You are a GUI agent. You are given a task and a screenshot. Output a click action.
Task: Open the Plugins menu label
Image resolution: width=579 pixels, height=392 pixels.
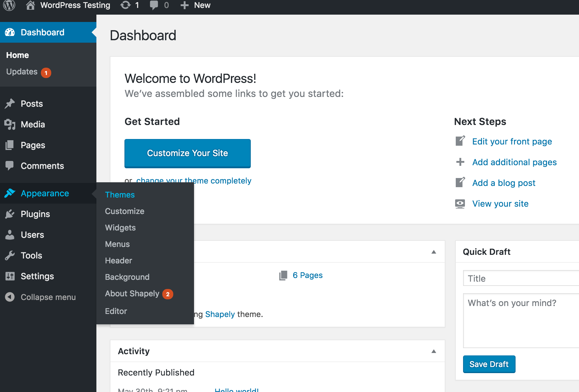click(x=35, y=214)
